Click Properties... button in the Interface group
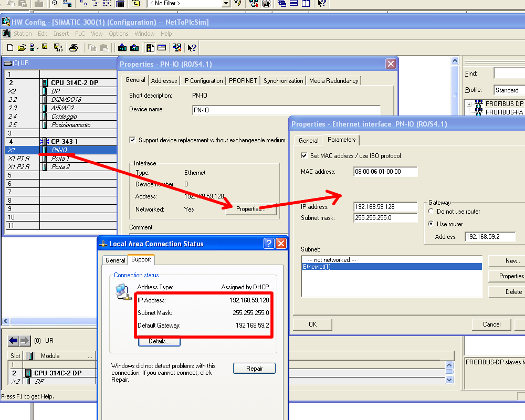 pyautogui.click(x=251, y=208)
